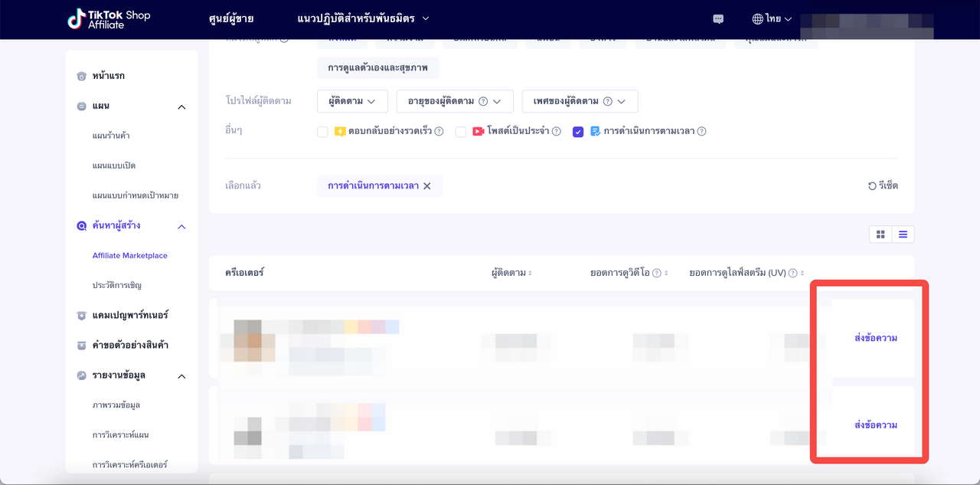Image resolution: width=980 pixels, height=485 pixels.
Task: Click ส่งข้อความ for the first creator
Action: coord(875,338)
